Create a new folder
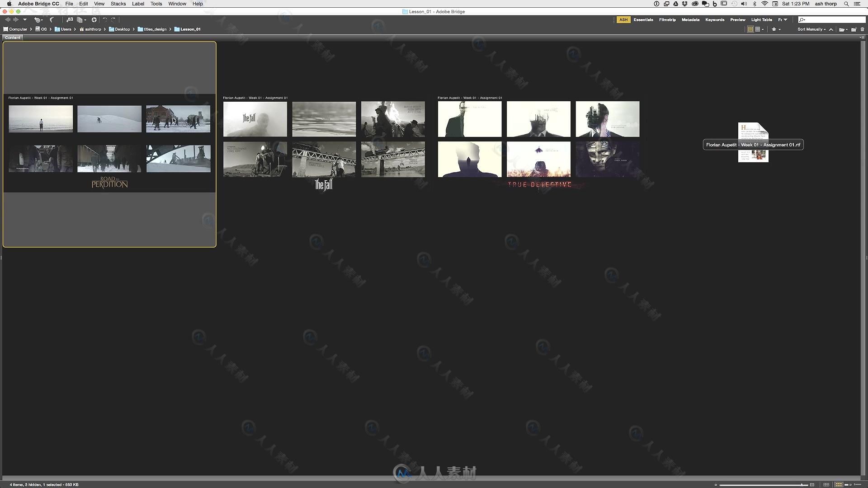Image resolution: width=868 pixels, height=488 pixels. (x=854, y=29)
